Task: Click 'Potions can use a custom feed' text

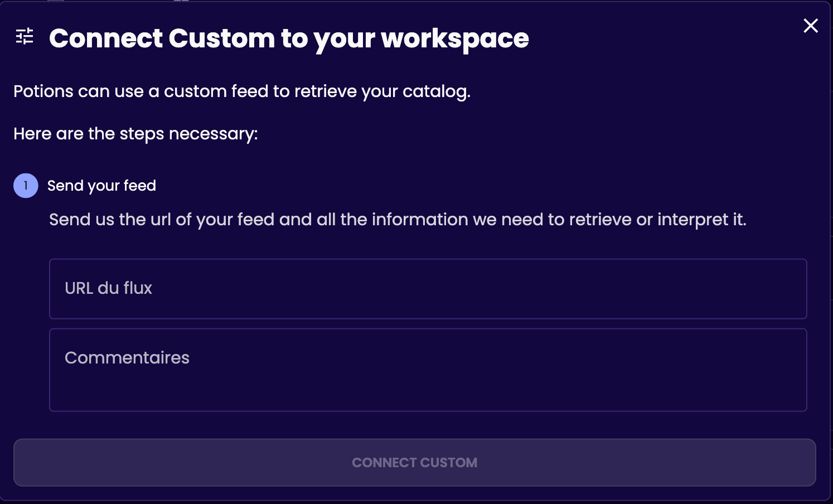Action: point(242,91)
